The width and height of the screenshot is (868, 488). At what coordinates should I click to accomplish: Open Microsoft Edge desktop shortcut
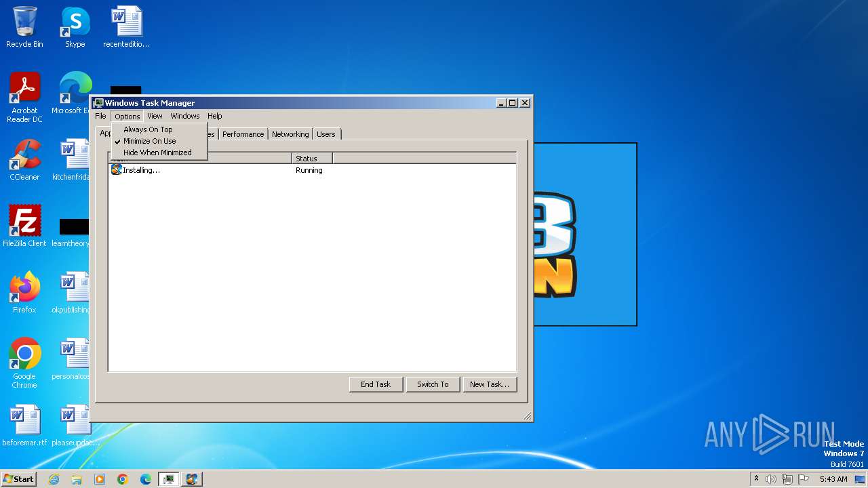click(75, 94)
